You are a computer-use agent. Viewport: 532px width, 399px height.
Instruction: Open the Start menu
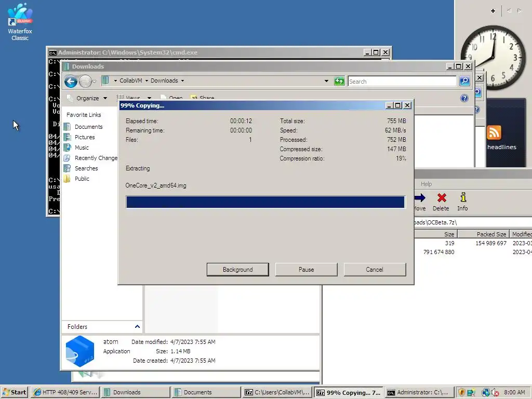[14, 392]
